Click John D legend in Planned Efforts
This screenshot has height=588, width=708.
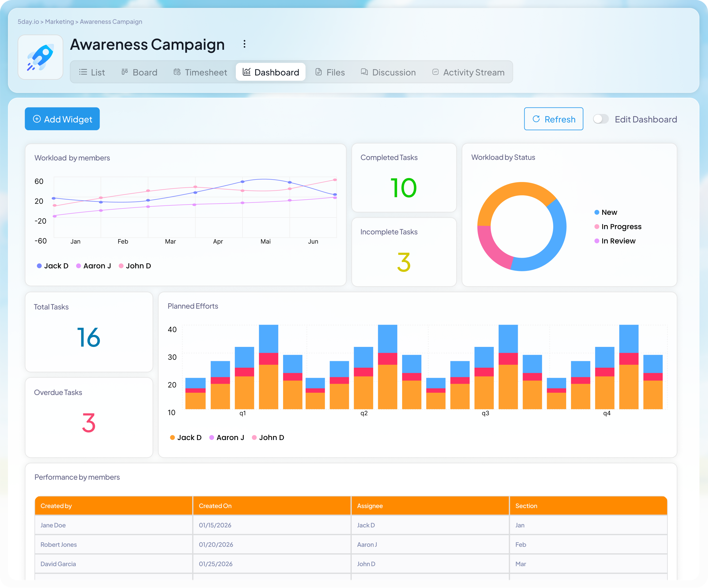268,438
